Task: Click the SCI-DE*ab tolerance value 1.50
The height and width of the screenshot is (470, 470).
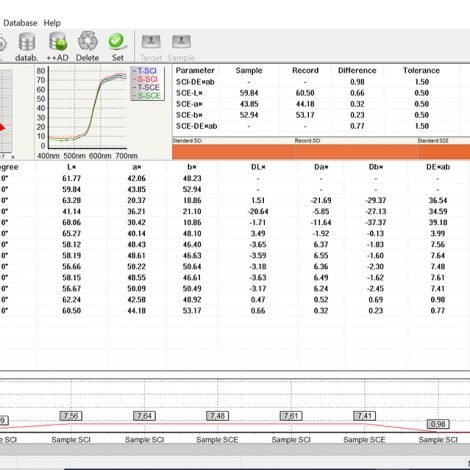Action: click(421, 82)
